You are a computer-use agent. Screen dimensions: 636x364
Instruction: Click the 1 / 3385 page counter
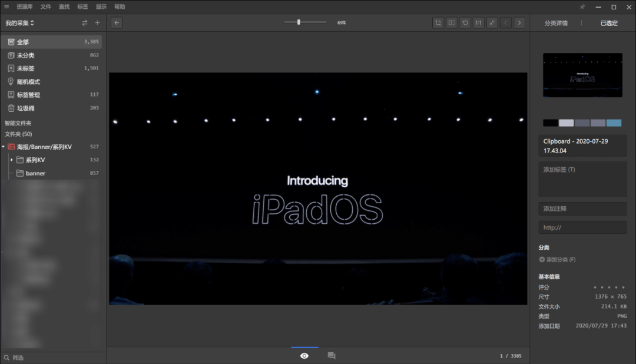511,356
